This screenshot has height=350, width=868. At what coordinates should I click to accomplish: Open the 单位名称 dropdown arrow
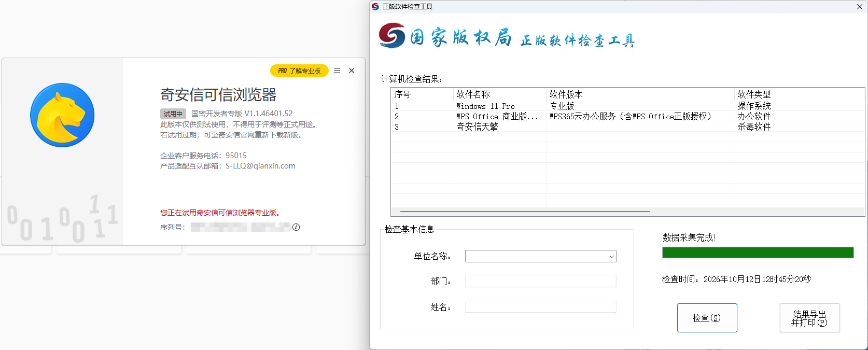[612, 256]
